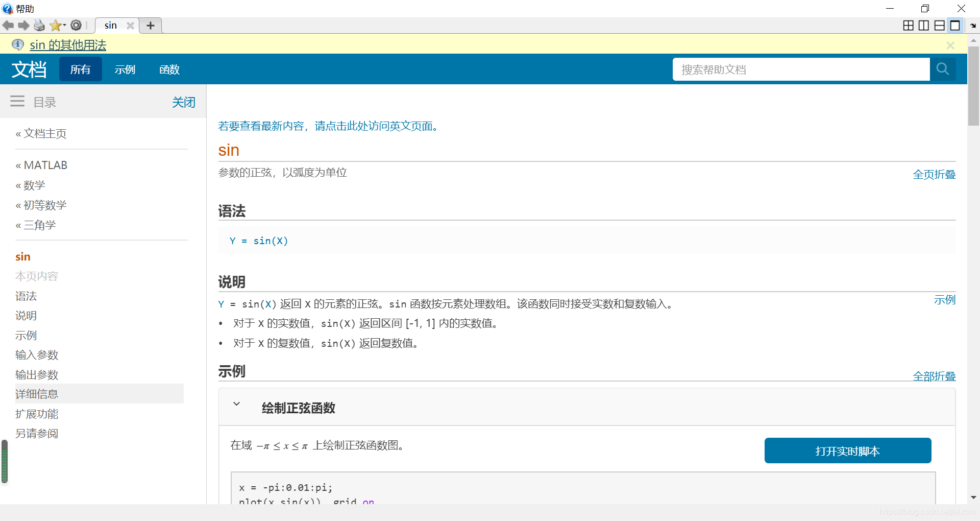This screenshot has height=521, width=980.
Task: Open the English page via 若要查看最新内容 link
Action: point(330,126)
